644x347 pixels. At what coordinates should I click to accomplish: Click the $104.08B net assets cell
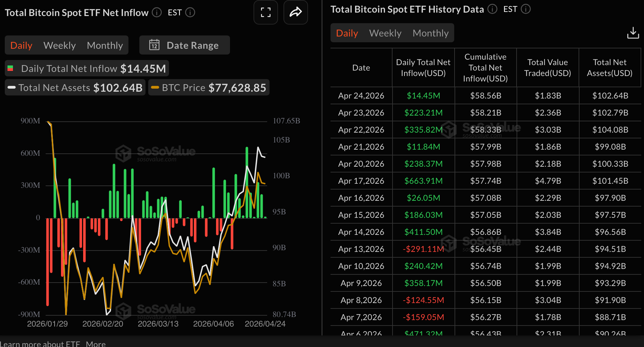(610, 130)
